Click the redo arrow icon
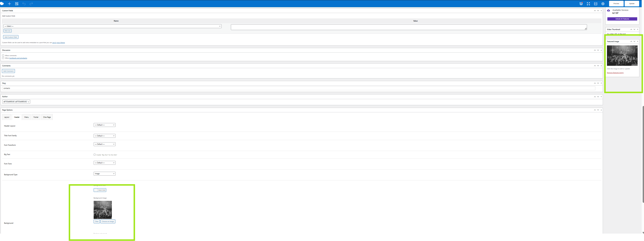The width and height of the screenshot is (644, 241). point(31,4)
